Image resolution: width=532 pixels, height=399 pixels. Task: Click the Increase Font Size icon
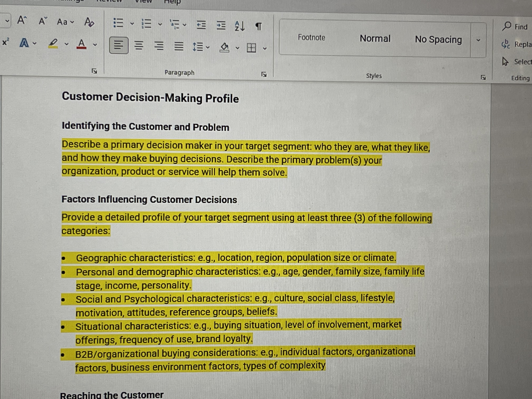click(x=22, y=20)
